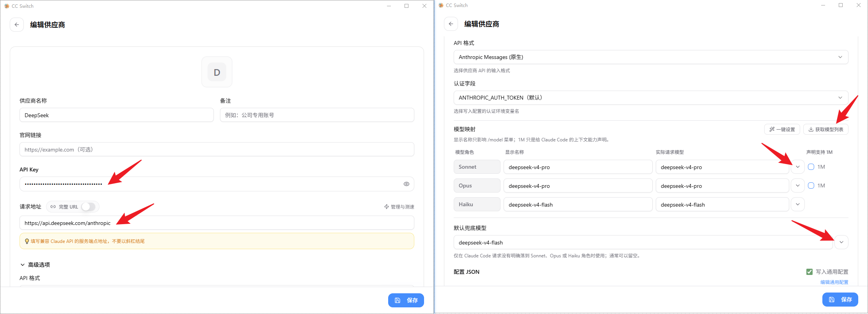Screen dimensions: 868x314
Task: Click the yellow Claude API endpoint hint
Action: coord(217,241)
